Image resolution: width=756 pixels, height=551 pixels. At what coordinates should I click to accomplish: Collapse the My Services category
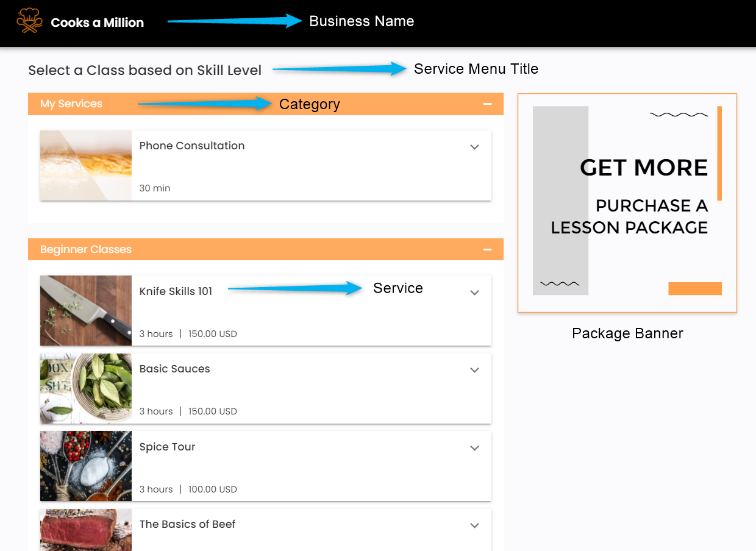(x=487, y=104)
